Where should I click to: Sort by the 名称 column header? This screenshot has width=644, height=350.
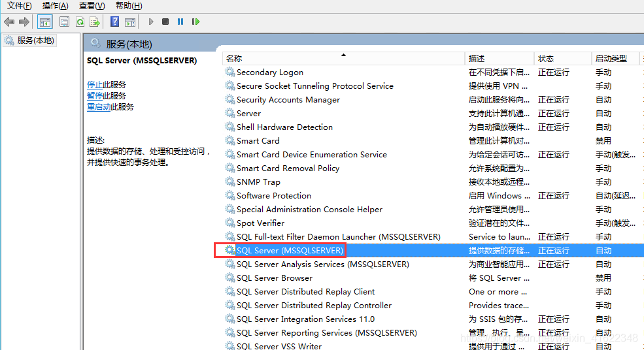click(343, 59)
